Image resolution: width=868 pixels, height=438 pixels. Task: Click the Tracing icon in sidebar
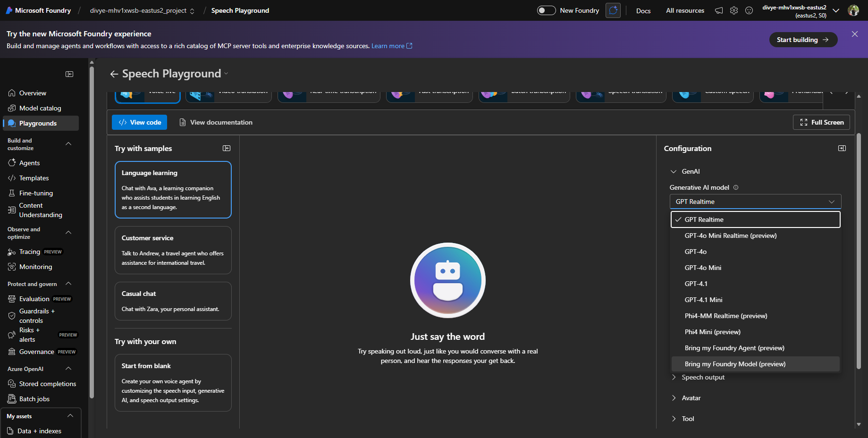point(12,252)
